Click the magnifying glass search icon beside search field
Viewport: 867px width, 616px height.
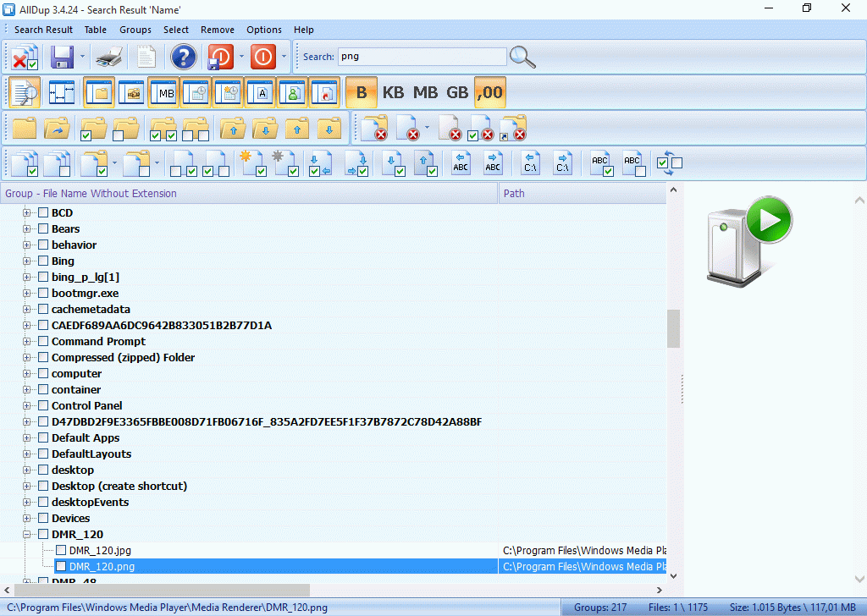click(522, 57)
